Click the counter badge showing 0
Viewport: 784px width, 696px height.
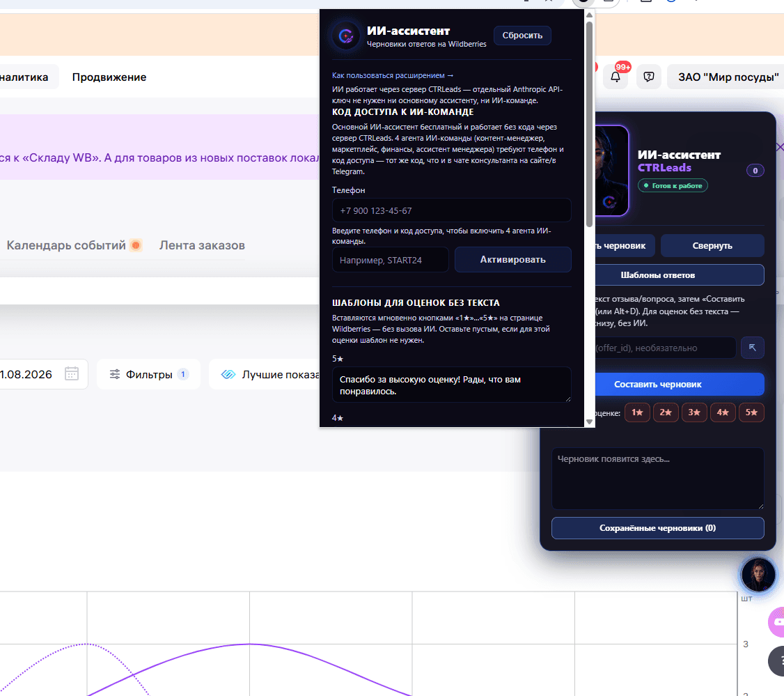(755, 171)
